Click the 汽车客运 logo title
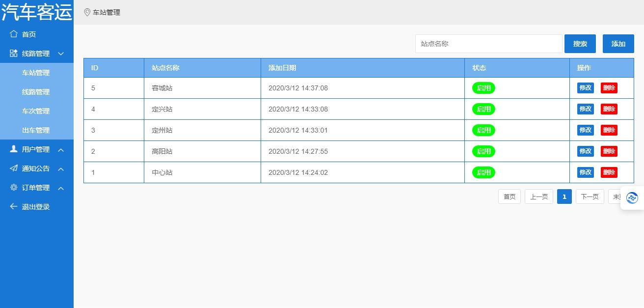Screen dimensions: 644x308 pyautogui.click(x=37, y=12)
